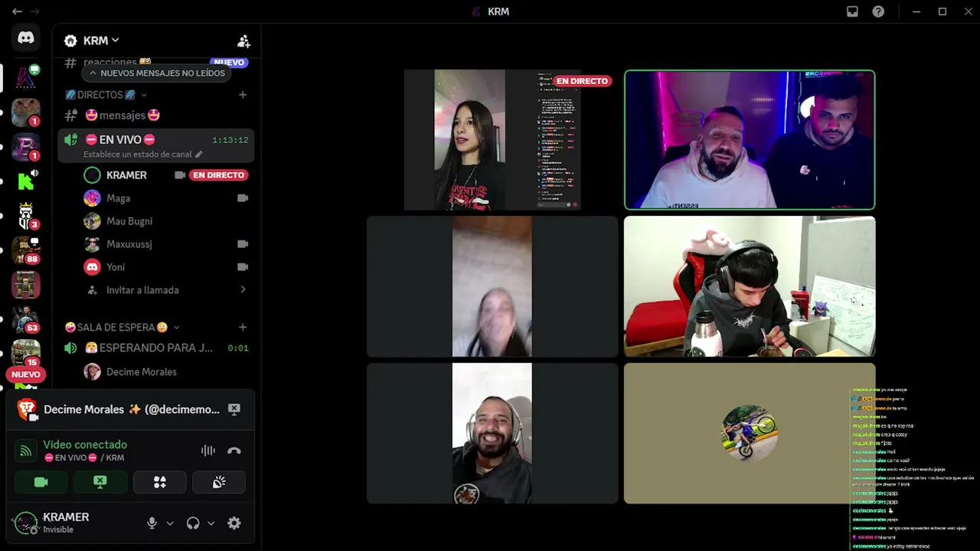Open the server showing 88 notifications

26,250
